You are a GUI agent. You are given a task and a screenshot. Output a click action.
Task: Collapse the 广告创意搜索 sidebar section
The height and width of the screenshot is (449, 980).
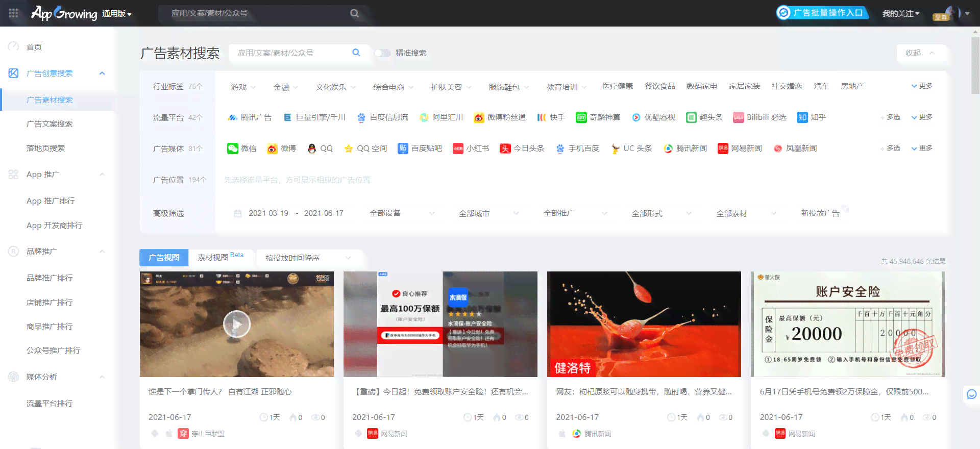point(102,73)
